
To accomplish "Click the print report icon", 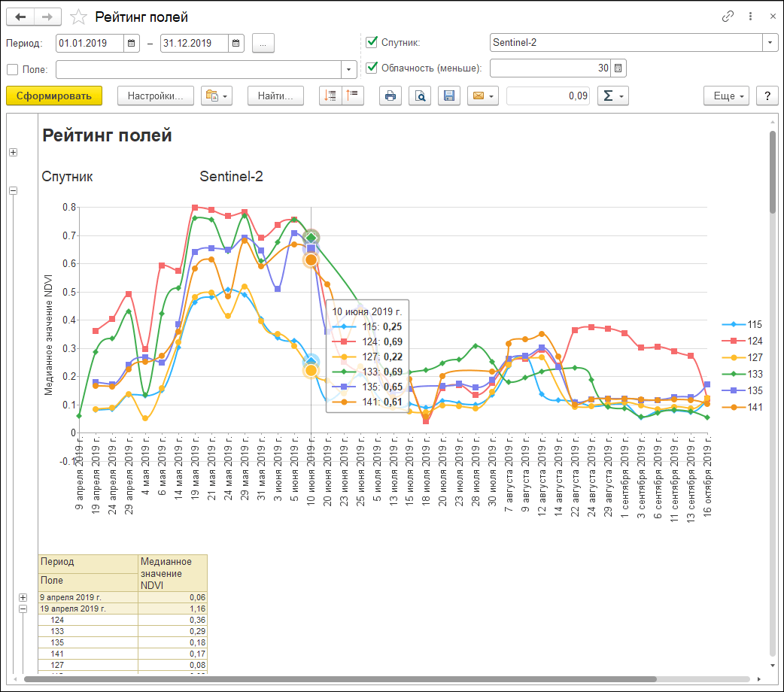I will coord(390,96).
